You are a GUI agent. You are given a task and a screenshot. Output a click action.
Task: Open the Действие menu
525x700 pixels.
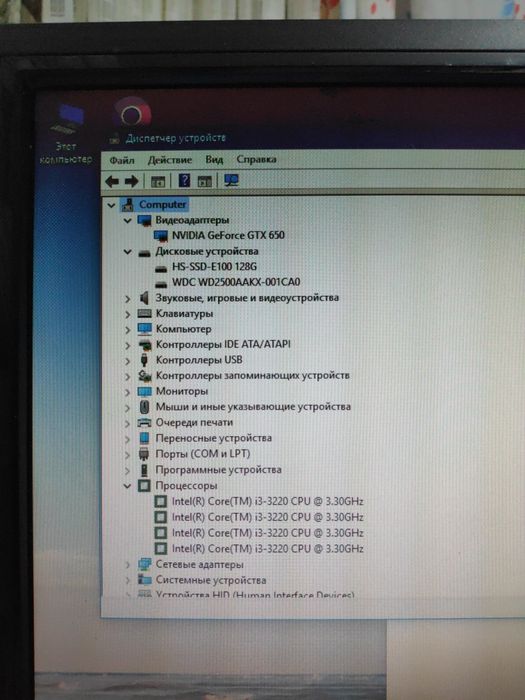[x=170, y=160]
